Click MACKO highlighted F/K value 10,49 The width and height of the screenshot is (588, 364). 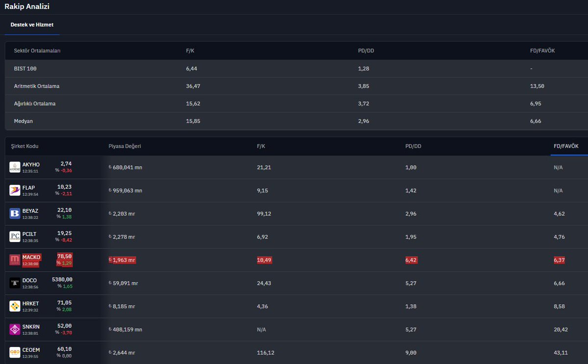[x=264, y=260]
